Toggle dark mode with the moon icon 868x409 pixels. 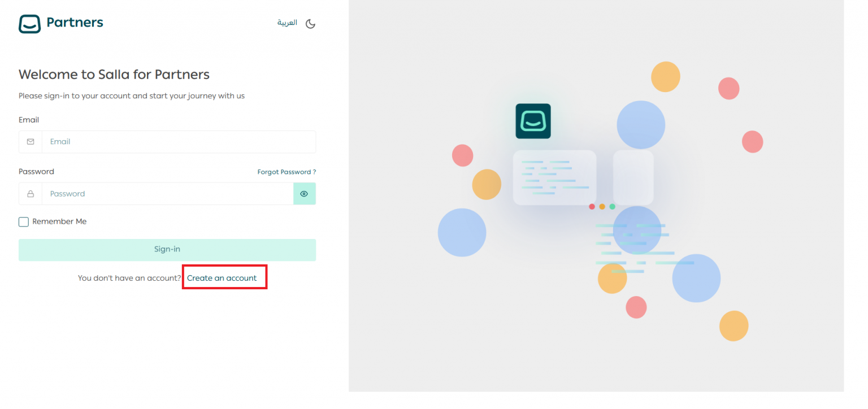point(310,24)
